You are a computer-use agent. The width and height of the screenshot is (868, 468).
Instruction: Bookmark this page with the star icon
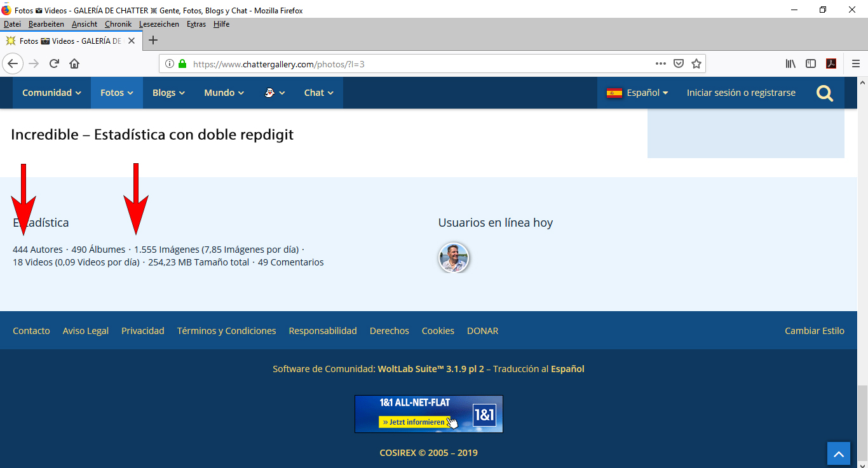(x=696, y=64)
